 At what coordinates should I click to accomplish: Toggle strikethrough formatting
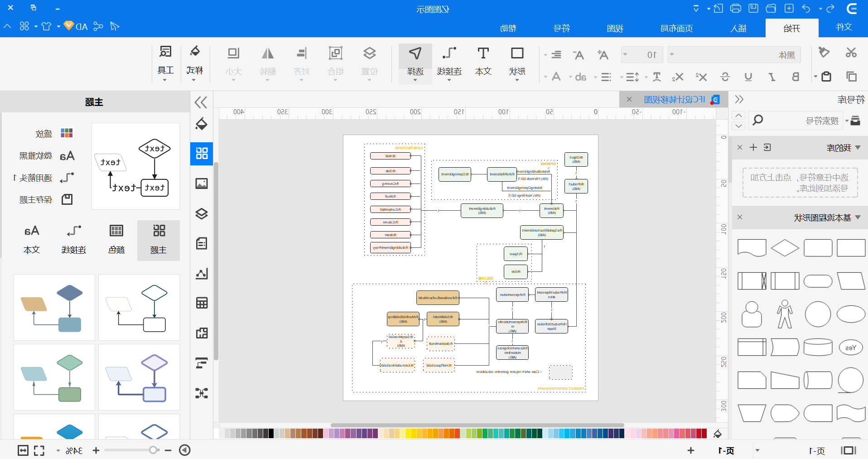click(725, 77)
